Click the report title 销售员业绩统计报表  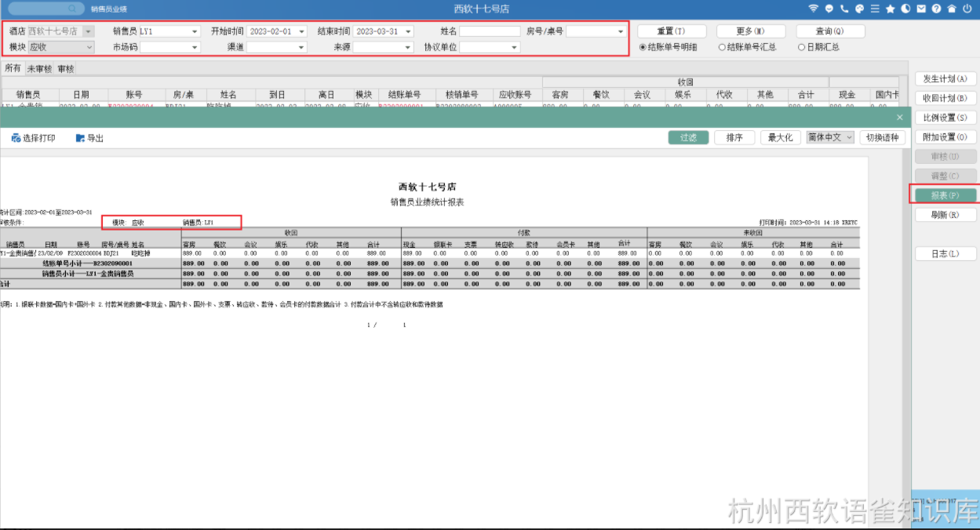click(x=427, y=201)
